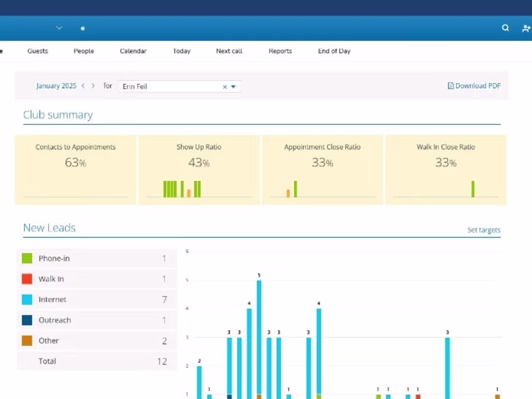Click the Total 12 row
The height and width of the screenshot is (399, 532).
97,361
